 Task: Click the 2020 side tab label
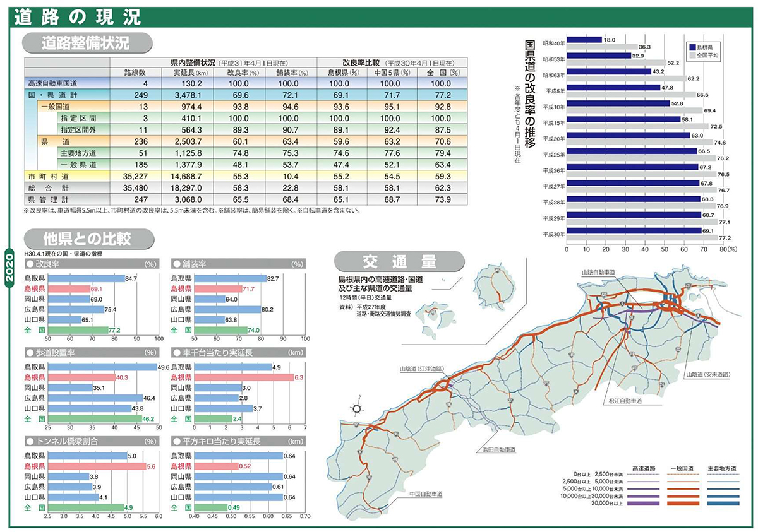[8, 269]
